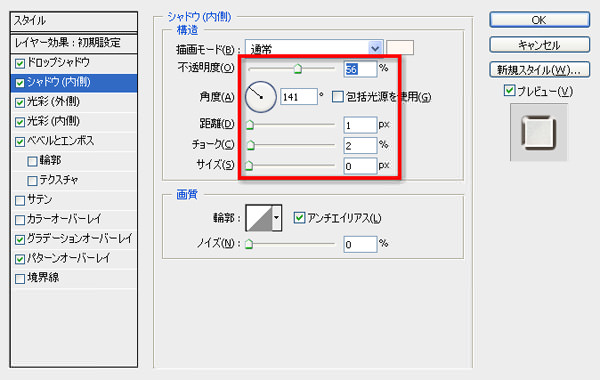Click the shadow color swatch
600x380 pixels.
coord(400,48)
